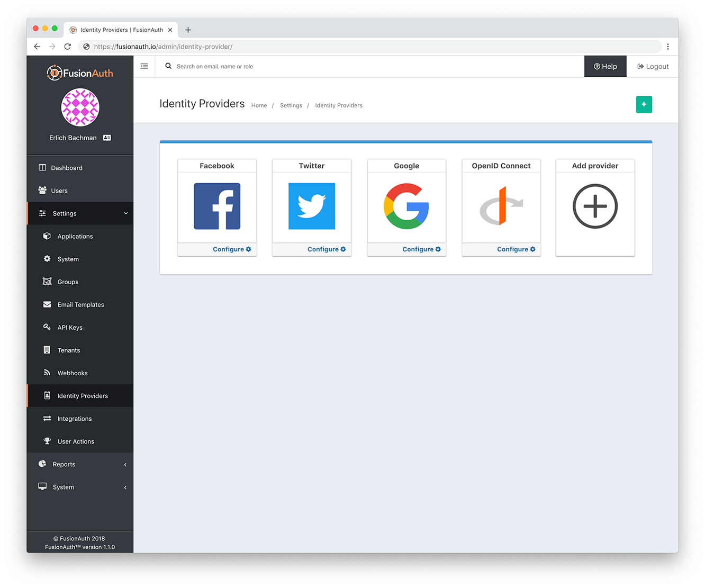
Task: Click the User Actions trophy icon
Action: click(x=47, y=441)
